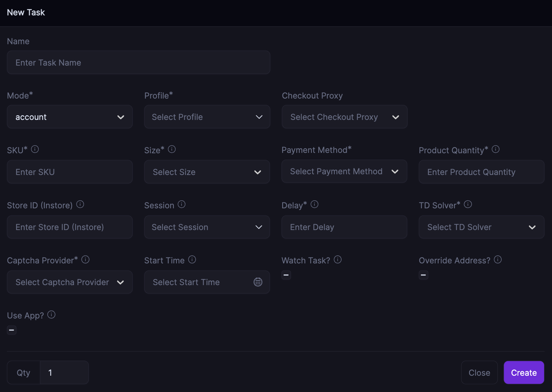Toggle the Use App checkbox

tap(12, 330)
